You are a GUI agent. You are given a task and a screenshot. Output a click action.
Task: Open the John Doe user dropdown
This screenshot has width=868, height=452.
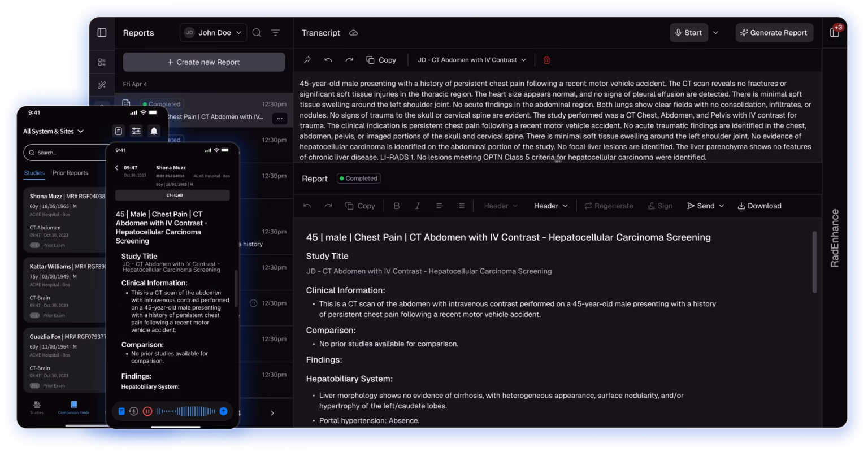214,33
